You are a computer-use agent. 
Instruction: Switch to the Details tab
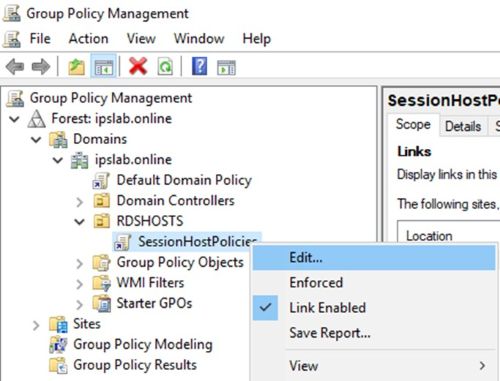tap(463, 126)
